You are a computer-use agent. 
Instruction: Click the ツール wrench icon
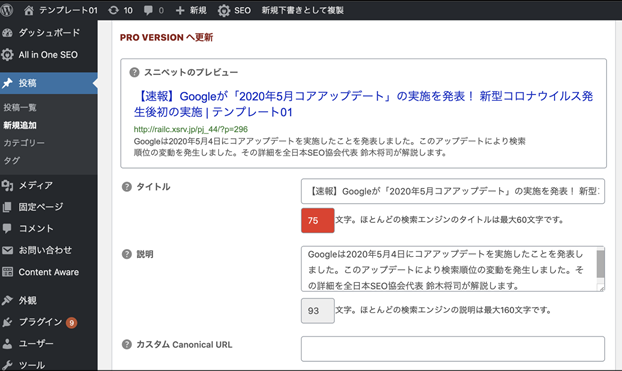pos(7,365)
